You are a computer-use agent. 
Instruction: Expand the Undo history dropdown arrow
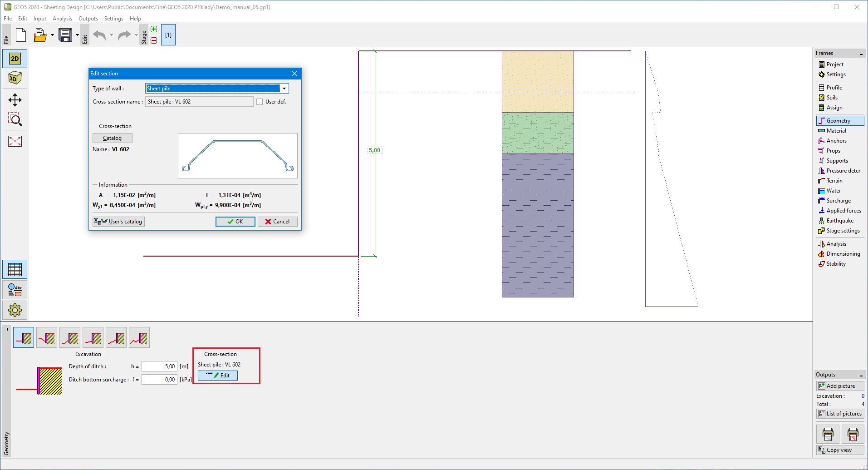pyautogui.click(x=112, y=35)
